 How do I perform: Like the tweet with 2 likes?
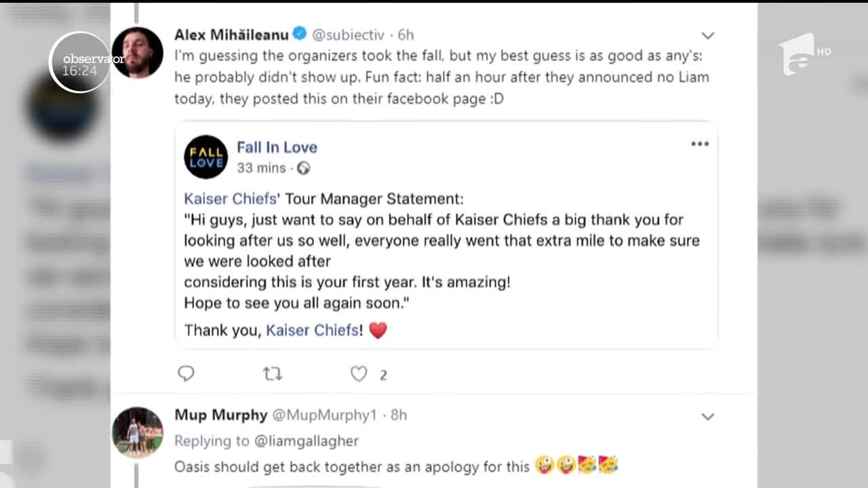359,373
